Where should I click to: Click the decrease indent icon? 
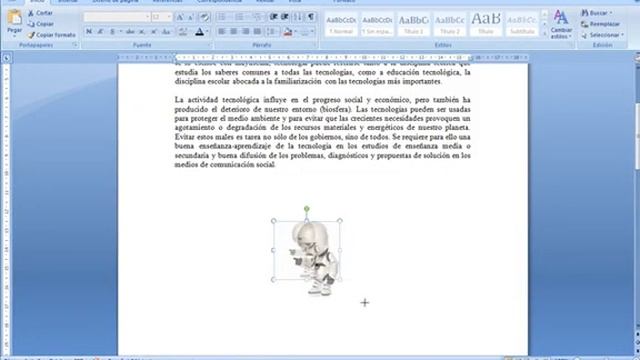(273, 17)
